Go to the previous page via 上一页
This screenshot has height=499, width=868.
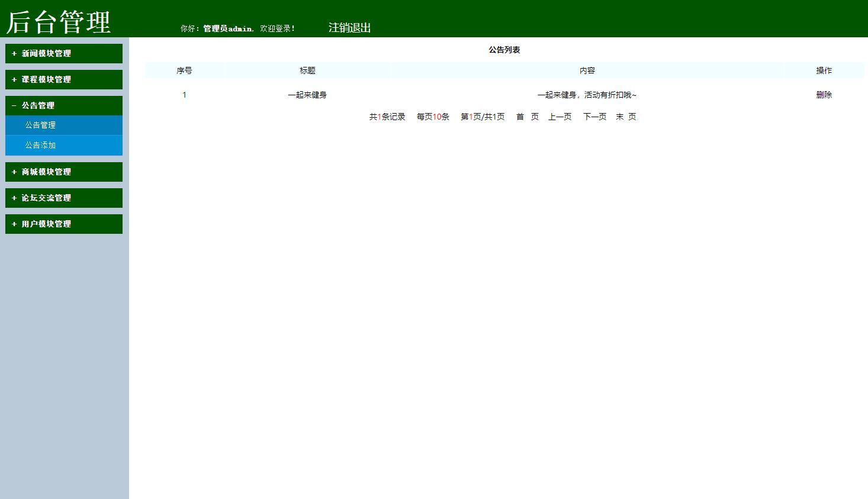coord(559,117)
